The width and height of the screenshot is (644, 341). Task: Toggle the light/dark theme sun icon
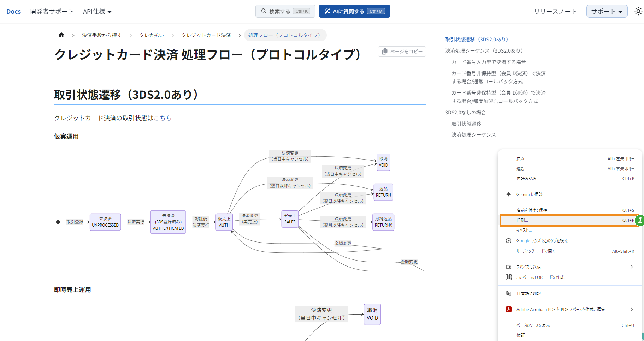(638, 11)
